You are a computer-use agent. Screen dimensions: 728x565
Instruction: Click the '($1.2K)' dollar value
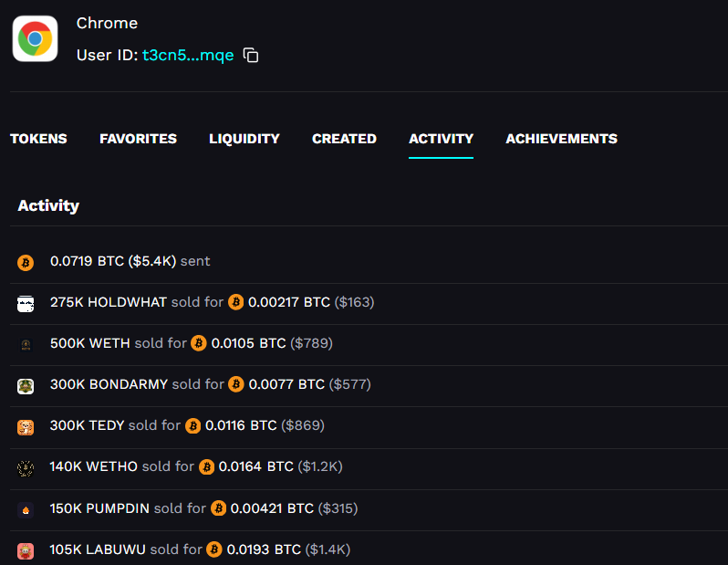[x=320, y=466]
